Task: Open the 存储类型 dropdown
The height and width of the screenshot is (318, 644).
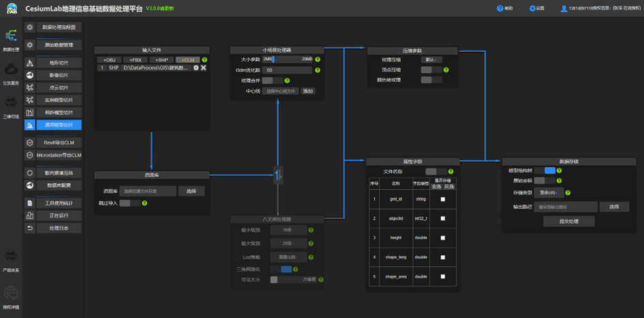Action: (549, 192)
